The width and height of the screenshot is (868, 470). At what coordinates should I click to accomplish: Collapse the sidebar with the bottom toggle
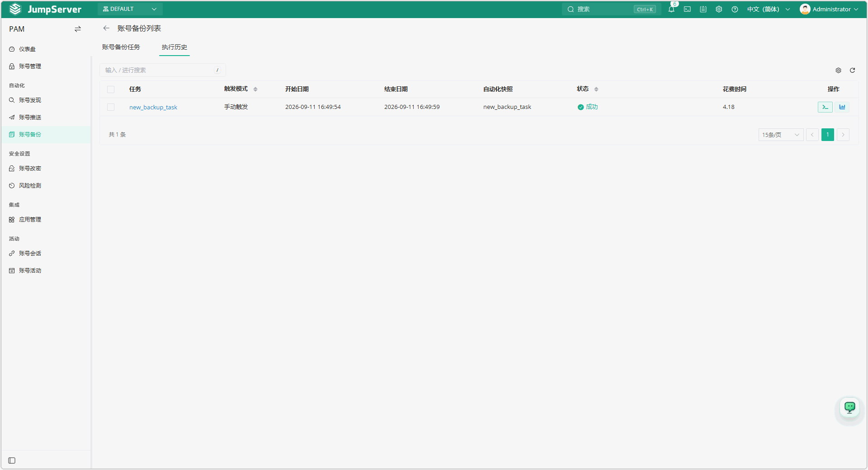point(12,461)
